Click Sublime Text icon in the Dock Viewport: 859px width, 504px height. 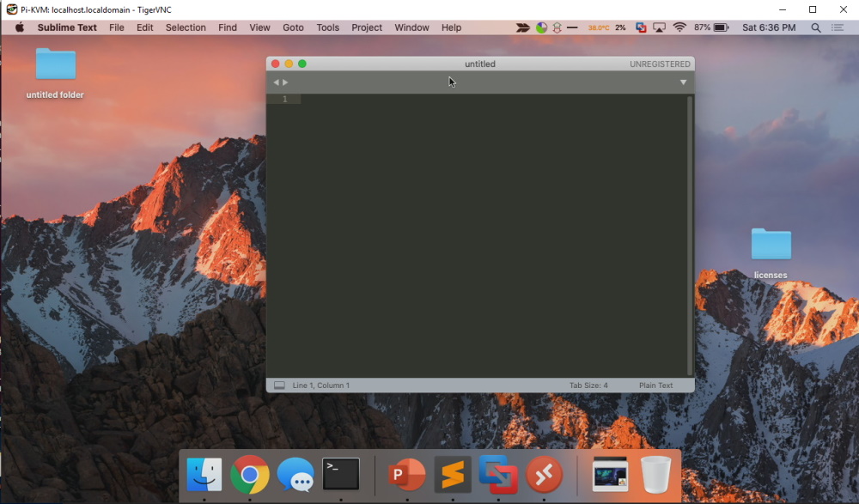click(x=453, y=475)
